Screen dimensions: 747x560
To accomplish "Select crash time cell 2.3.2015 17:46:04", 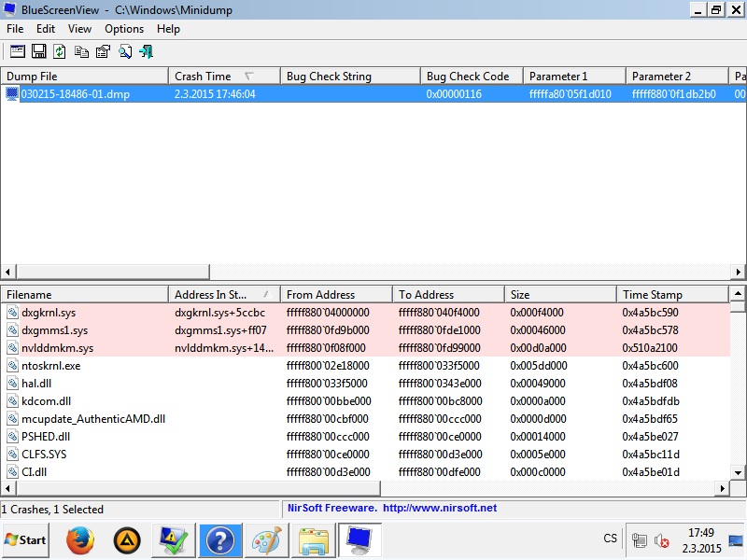I will (x=215, y=94).
